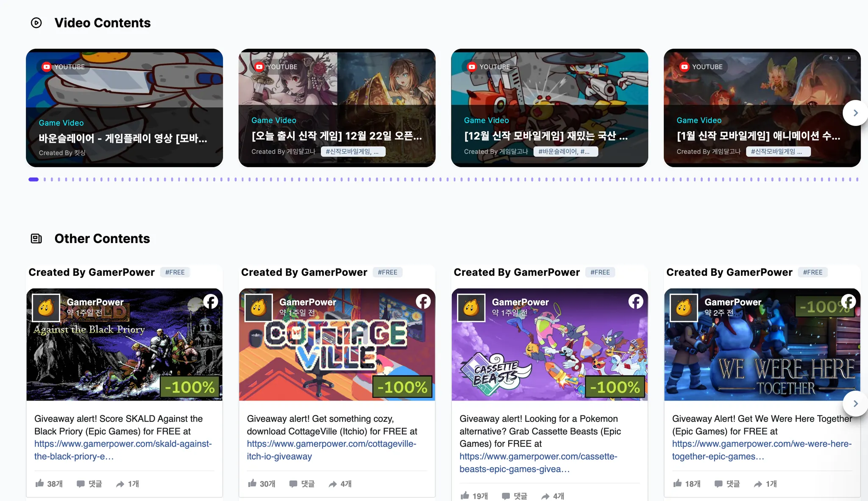Select the first active carousel pagination dot

(x=33, y=179)
